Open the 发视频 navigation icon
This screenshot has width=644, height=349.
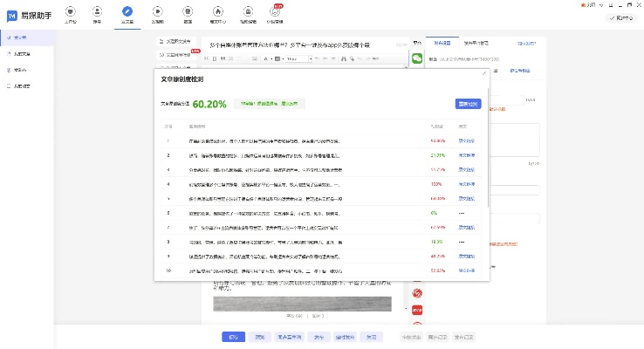pos(157,15)
